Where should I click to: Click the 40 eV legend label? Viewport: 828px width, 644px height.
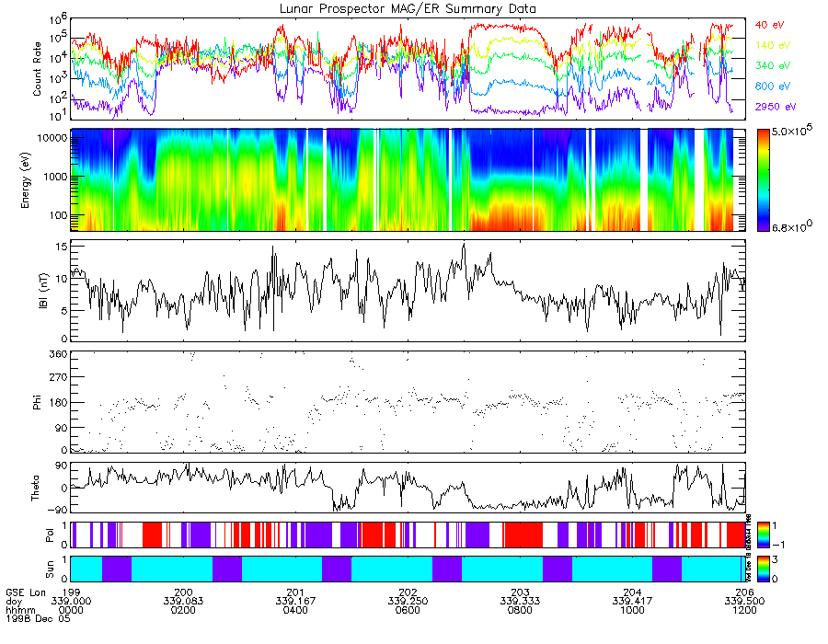(769, 25)
